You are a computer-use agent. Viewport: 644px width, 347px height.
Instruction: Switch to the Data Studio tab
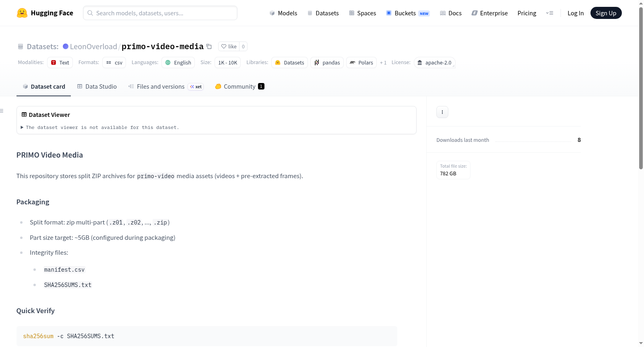click(x=97, y=87)
